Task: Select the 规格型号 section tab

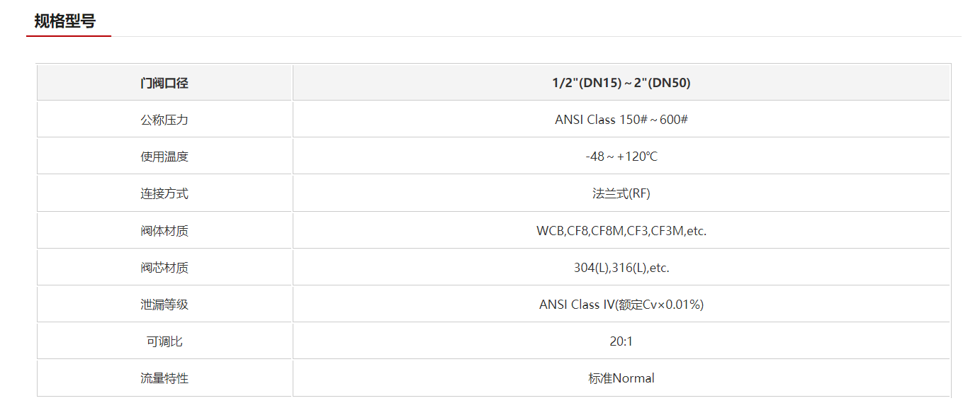Action: point(64,21)
